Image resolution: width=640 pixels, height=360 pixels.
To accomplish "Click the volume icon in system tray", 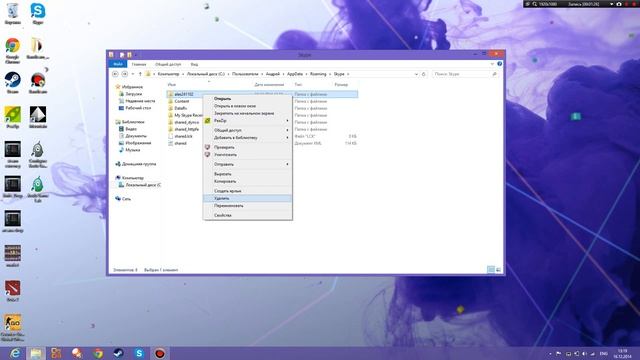I will tap(584, 353).
